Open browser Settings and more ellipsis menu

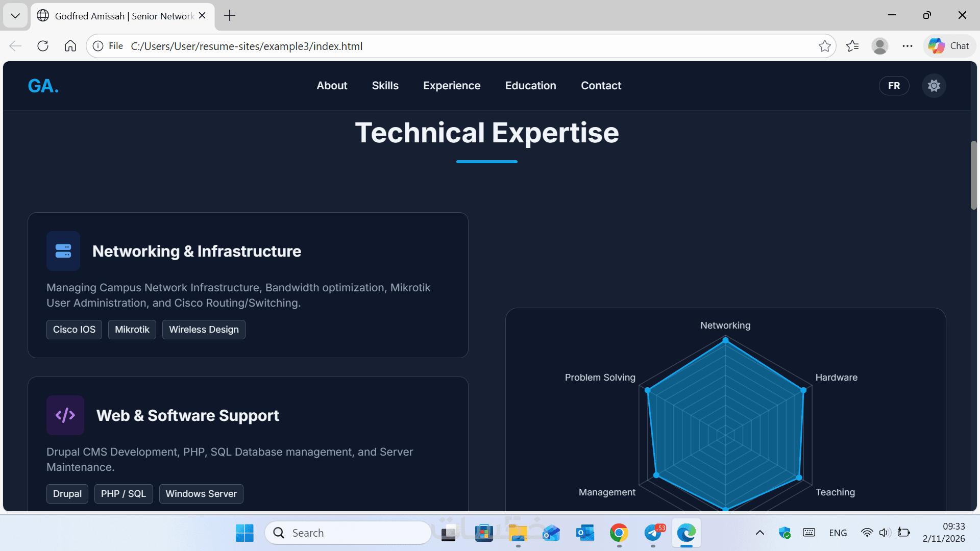click(907, 46)
